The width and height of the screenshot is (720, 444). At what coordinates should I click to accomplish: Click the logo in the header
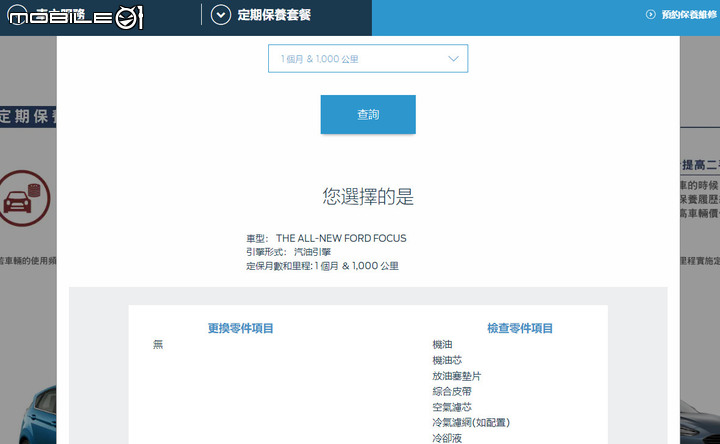tap(76, 17)
